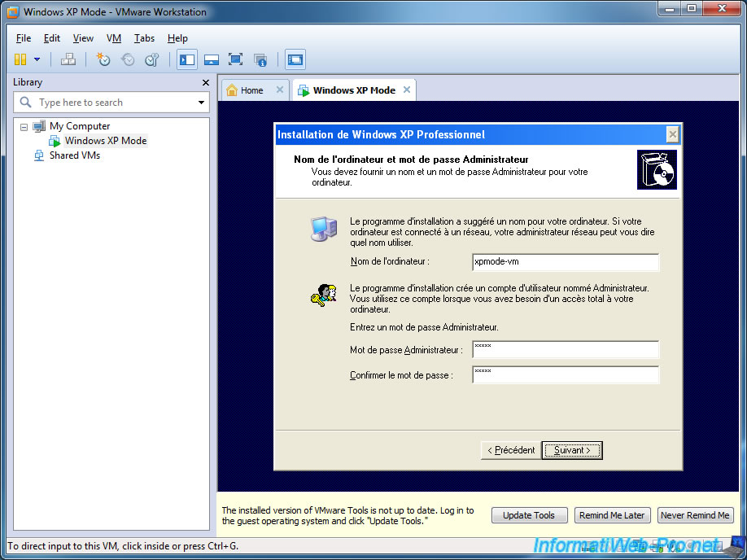The height and width of the screenshot is (560, 747).
Task: Open the View menu
Action: tap(83, 38)
